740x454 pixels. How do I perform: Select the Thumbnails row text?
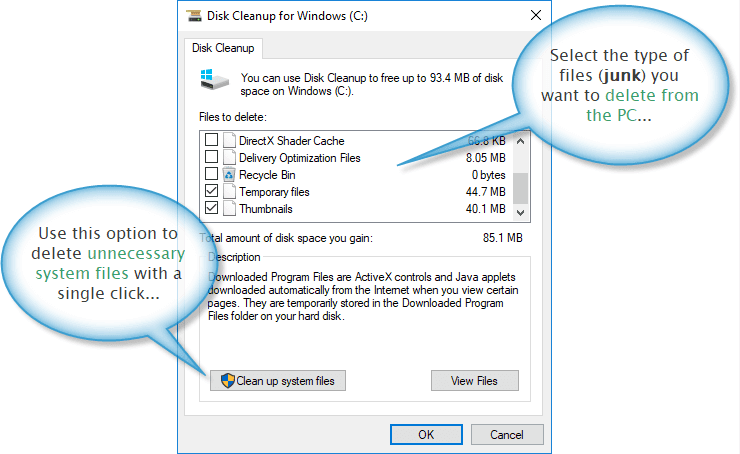pyautogui.click(x=266, y=209)
